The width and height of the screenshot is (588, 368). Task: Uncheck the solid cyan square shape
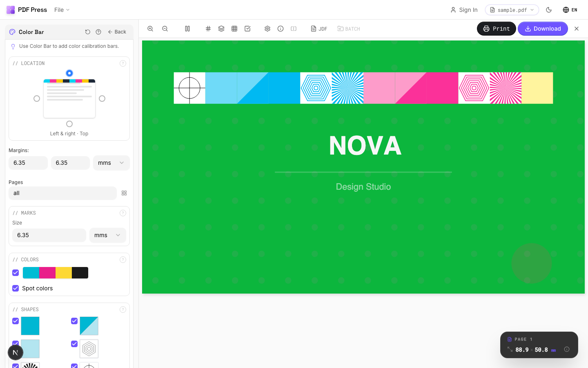(16, 321)
